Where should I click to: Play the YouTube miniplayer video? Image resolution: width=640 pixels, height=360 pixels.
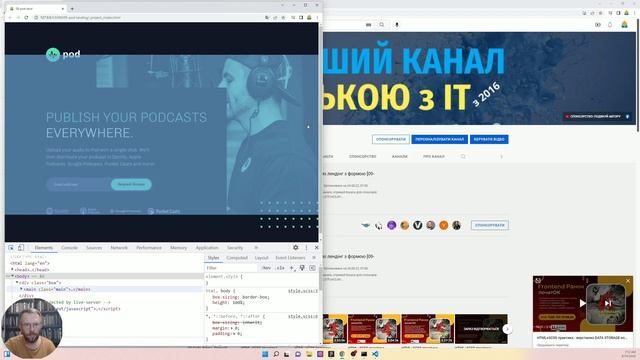click(x=582, y=303)
